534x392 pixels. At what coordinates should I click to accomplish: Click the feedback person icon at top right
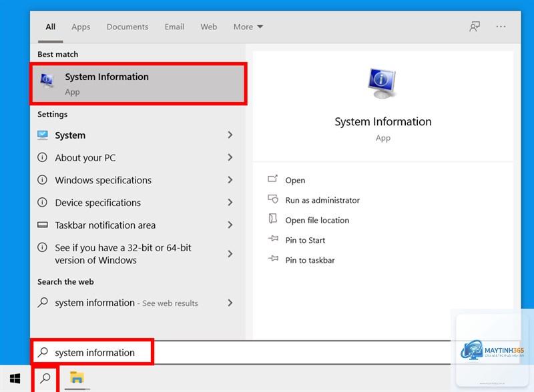(x=475, y=27)
